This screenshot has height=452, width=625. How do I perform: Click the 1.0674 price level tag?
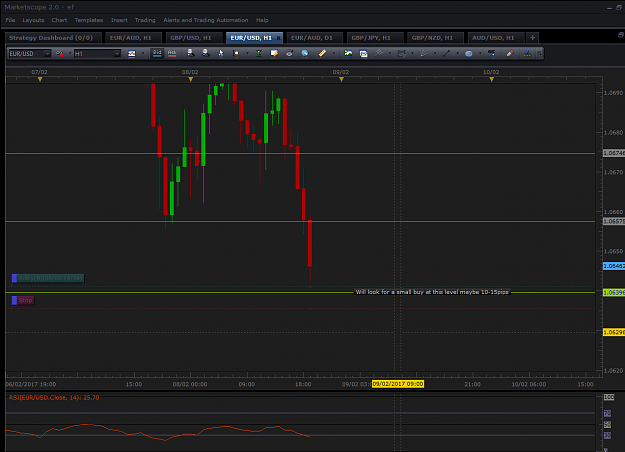[614, 153]
